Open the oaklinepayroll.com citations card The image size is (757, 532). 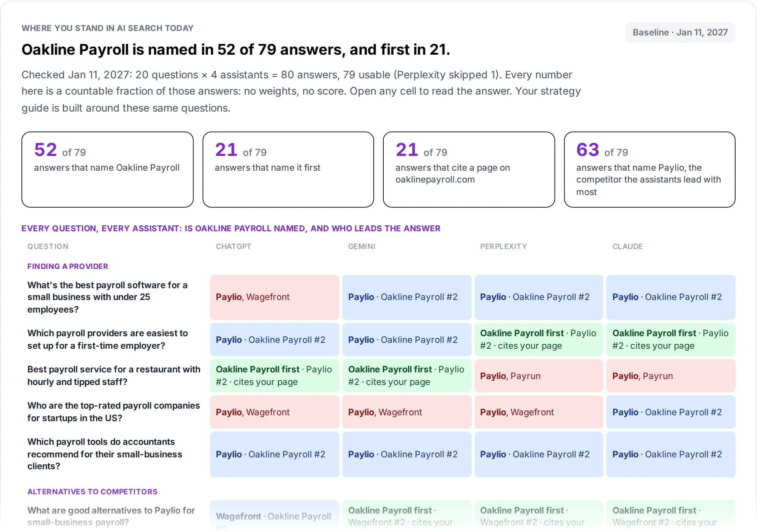pyautogui.click(x=469, y=170)
